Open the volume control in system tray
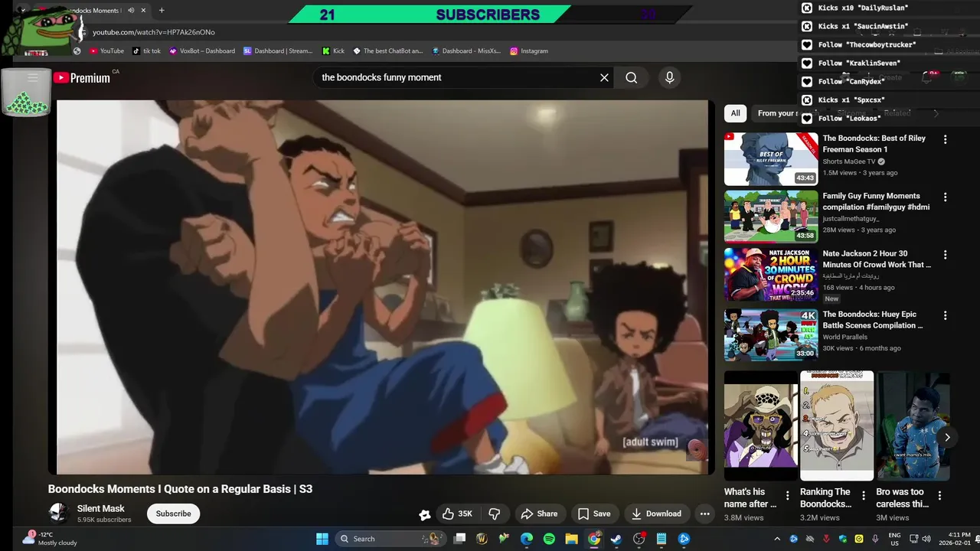The image size is (980, 551). [x=926, y=539]
